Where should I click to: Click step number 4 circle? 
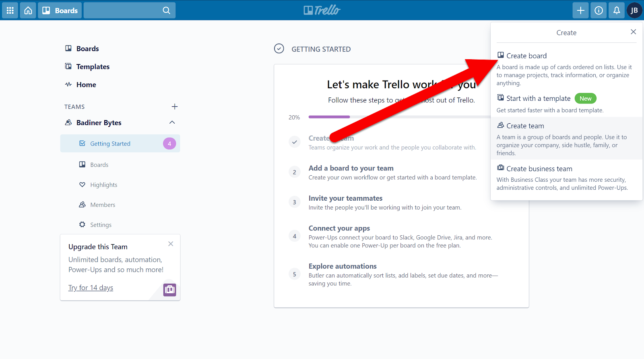click(x=295, y=236)
